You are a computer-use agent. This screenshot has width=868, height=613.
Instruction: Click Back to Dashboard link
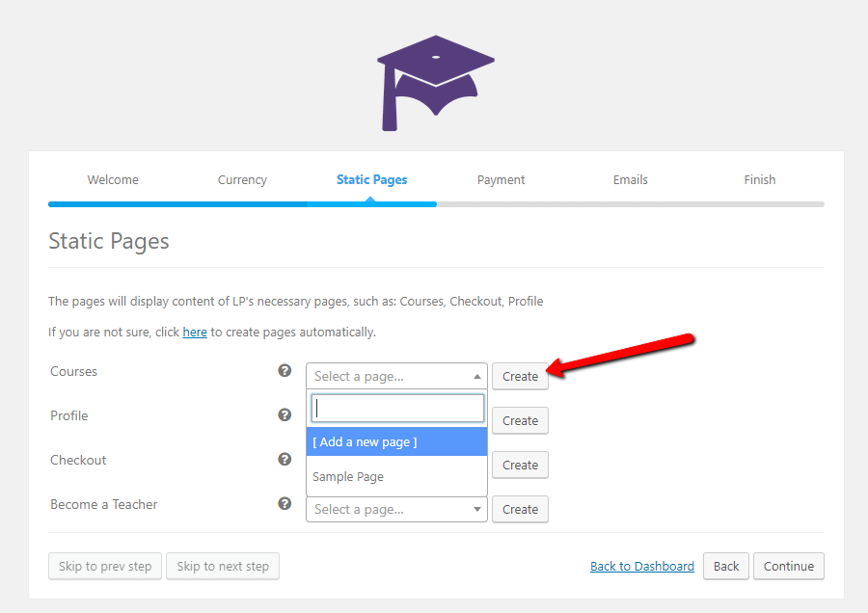[x=641, y=566]
